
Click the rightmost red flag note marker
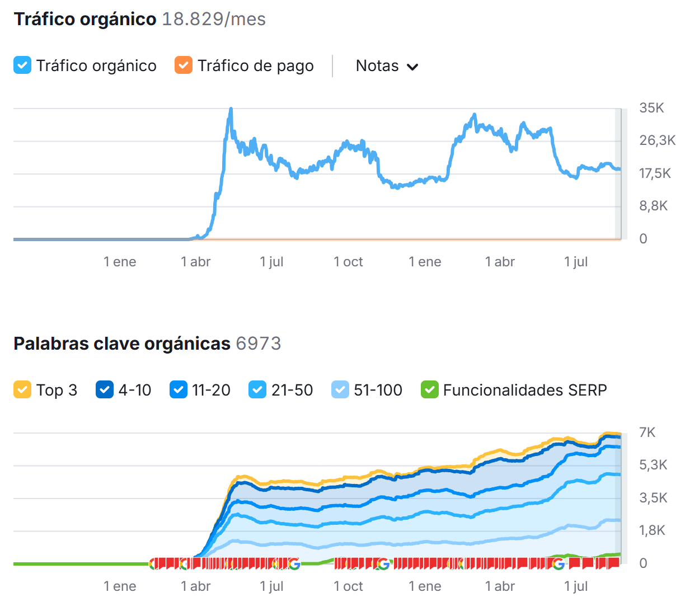coord(614,563)
